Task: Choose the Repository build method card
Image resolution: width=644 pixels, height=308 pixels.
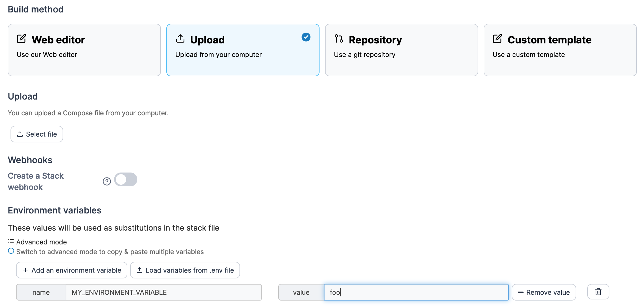Action: point(401,50)
